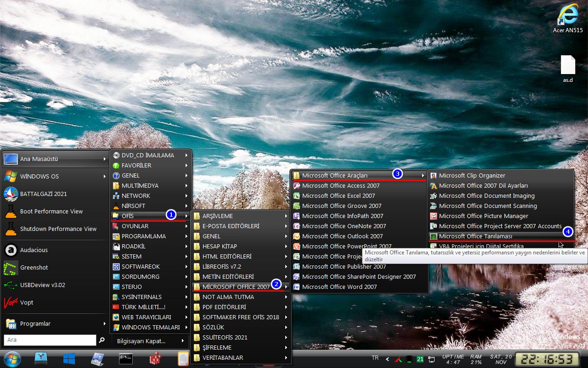Open Microsoft Clip Organizer
This screenshot has width=588, height=368.
point(501,175)
